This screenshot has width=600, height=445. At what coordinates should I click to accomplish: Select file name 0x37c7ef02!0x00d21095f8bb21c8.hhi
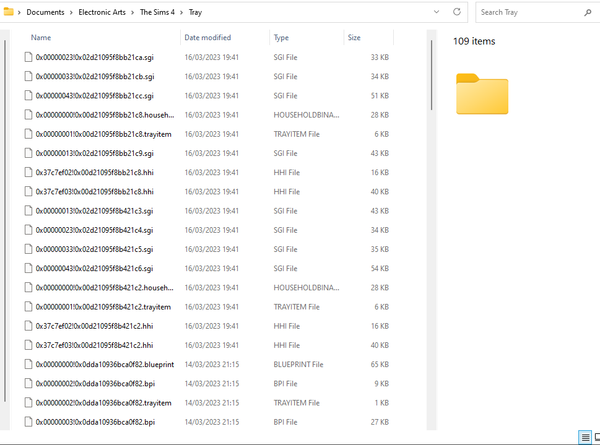click(x=95, y=173)
